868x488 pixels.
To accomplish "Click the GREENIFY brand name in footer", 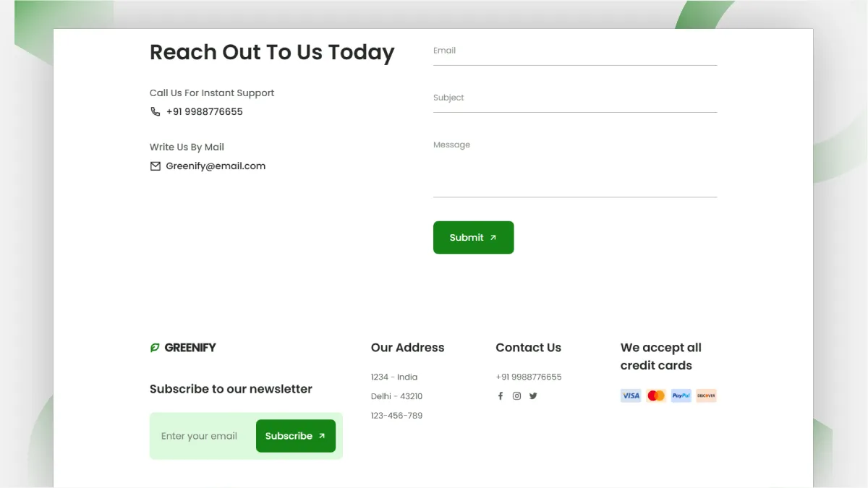I will [x=190, y=348].
